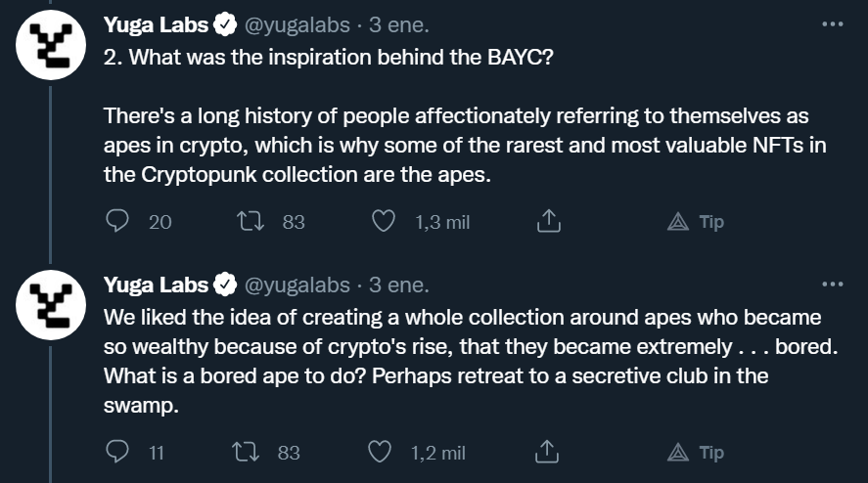
Task: Open Yuga Labs avatar on second tweet
Action: tap(51, 305)
